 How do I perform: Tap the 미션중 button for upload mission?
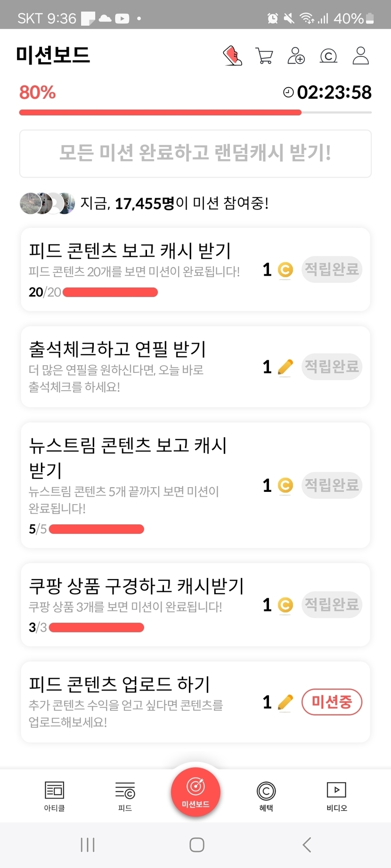(332, 702)
